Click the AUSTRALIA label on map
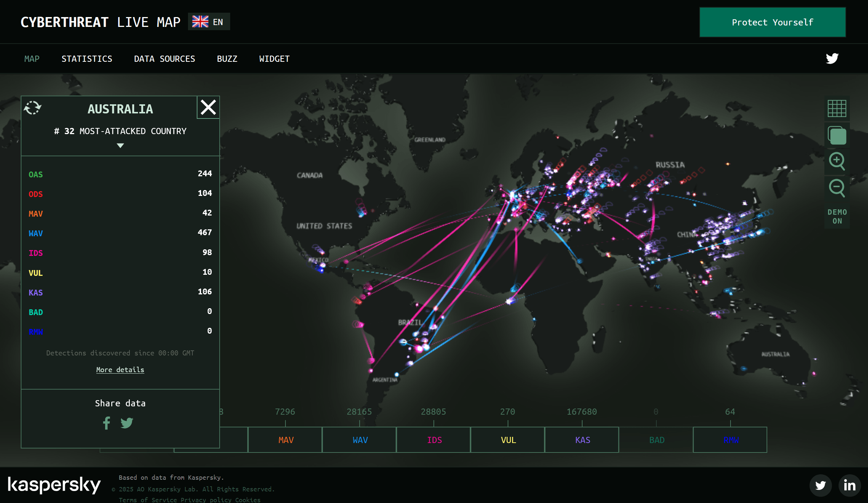The width and height of the screenshot is (868, 503). tap(775, 354)
